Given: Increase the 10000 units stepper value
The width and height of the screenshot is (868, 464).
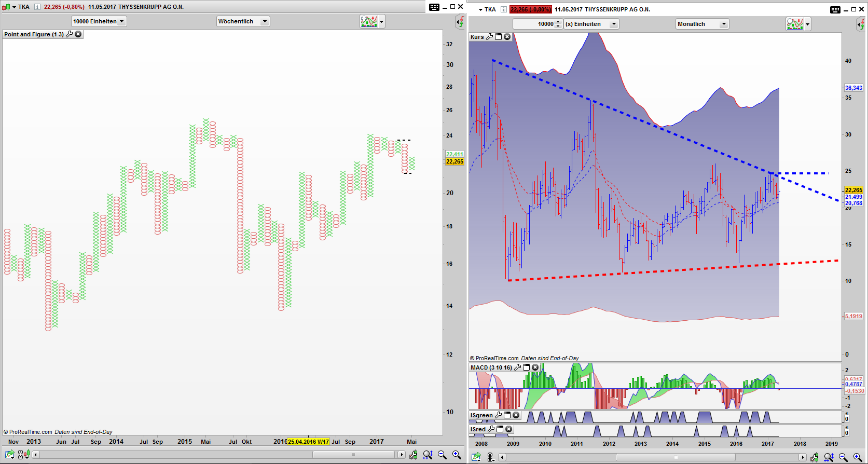Looking at the screenshot, I should [x=558, y=22].
